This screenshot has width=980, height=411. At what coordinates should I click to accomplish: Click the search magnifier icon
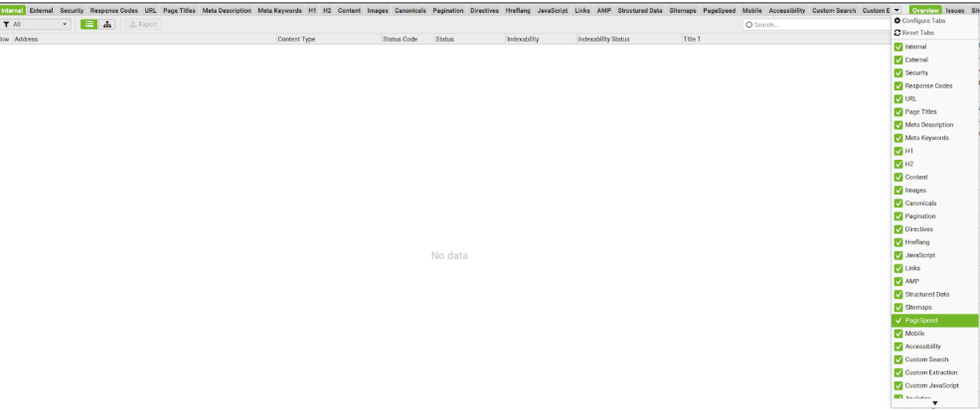(749, 24)
